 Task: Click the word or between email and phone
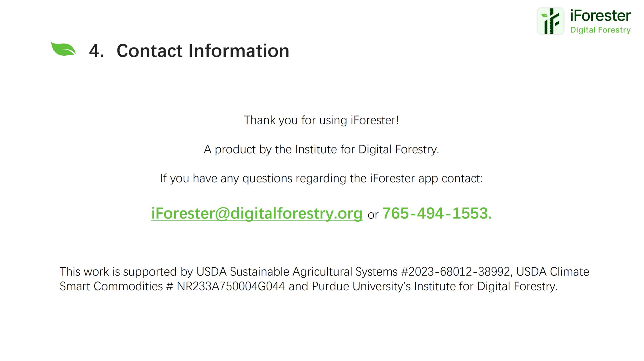(x=373, y=215)
